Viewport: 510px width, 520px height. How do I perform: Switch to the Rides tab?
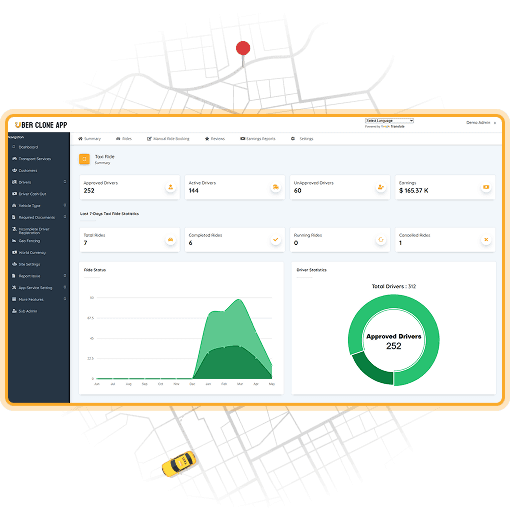tap(124, 139)
